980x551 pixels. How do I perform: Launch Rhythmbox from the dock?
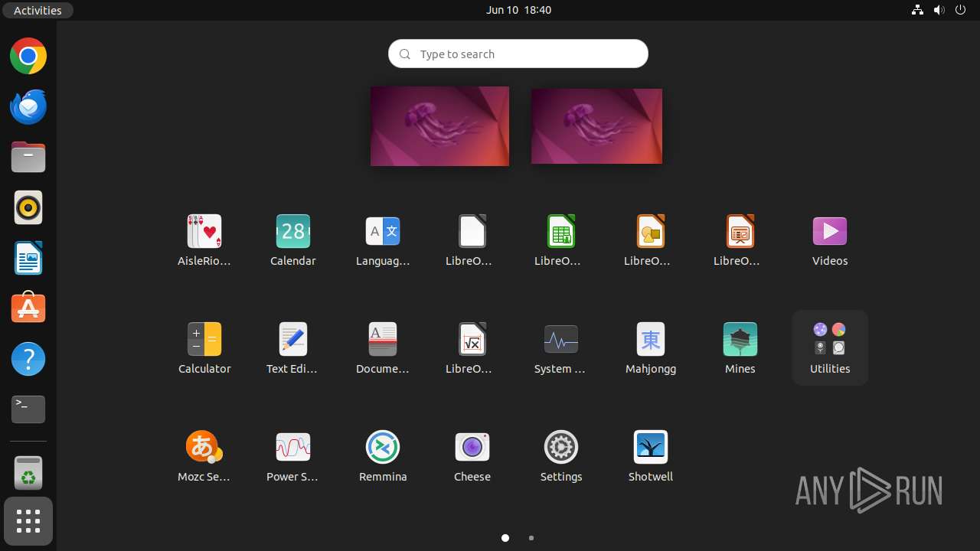pyautogui.click(x=28, y=207)
